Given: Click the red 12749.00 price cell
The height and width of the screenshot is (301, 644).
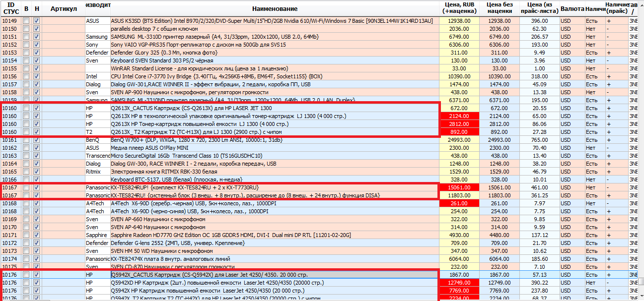Looking at the screenshot, I should 459,283.
